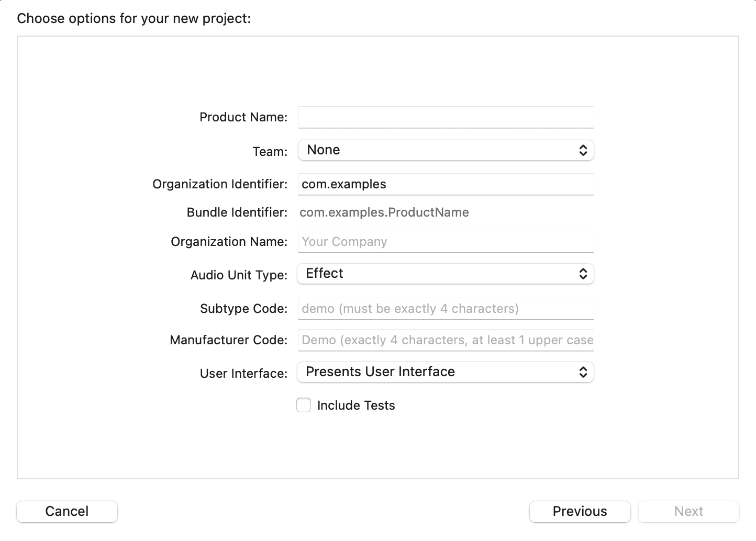Click inside the Product Name field
The image size is (756, 541).
pos(445,117)
